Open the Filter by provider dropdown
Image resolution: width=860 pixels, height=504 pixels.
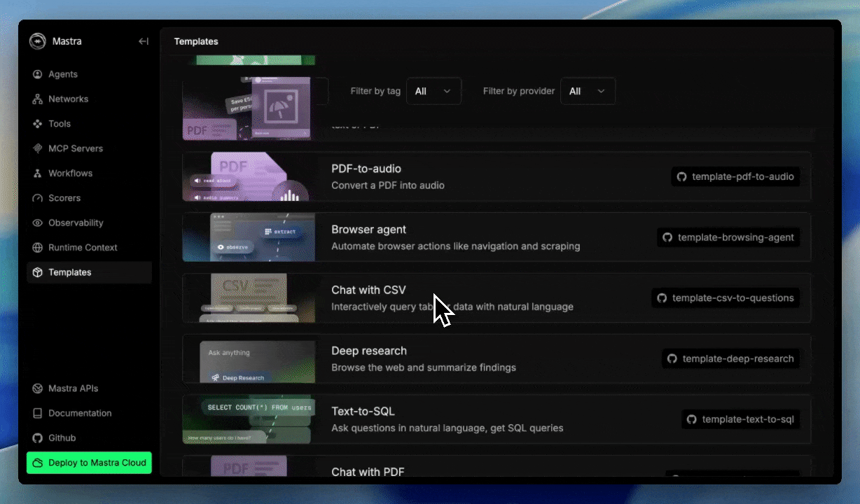click(588, 91)
